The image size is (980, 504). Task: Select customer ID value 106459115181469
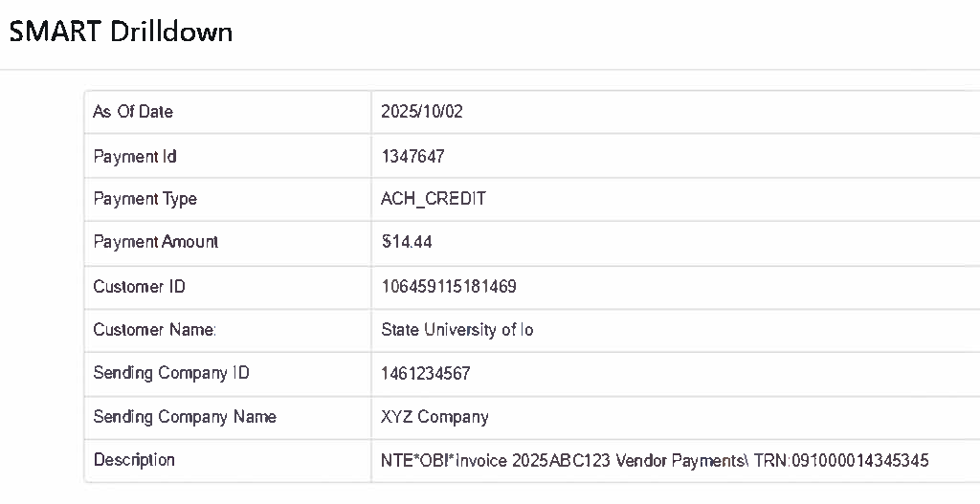coord(449,287)
